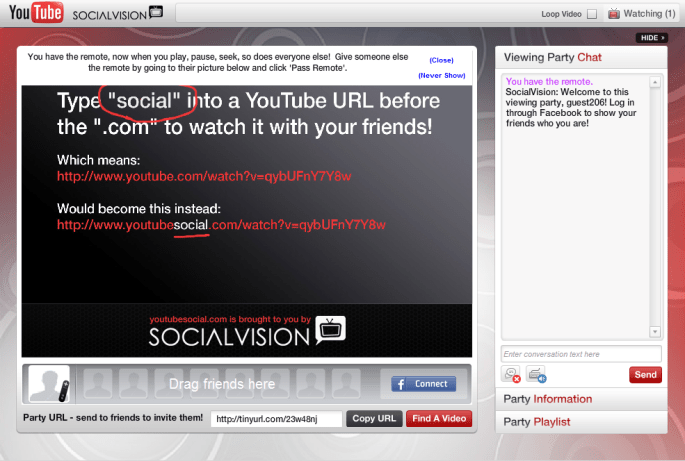Screen dimensions: 685x461
Task: Click the last empty friend slot
Action: click(x=346, y=384)
